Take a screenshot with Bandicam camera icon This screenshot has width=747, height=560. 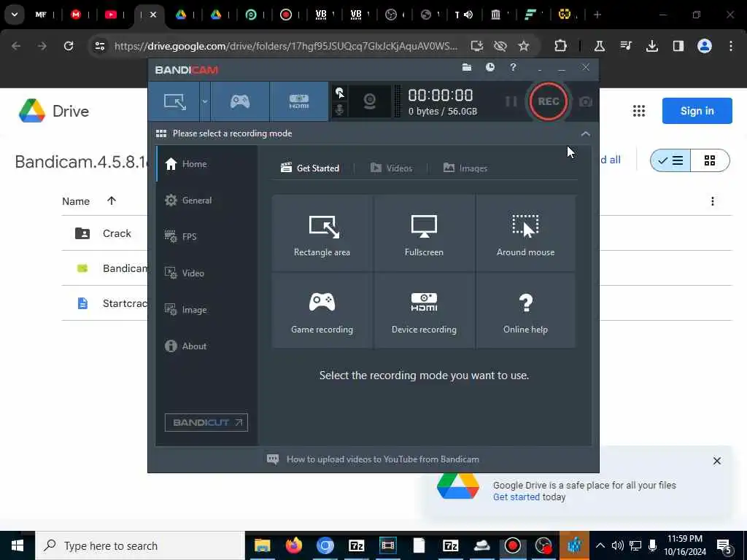(586, 102)
